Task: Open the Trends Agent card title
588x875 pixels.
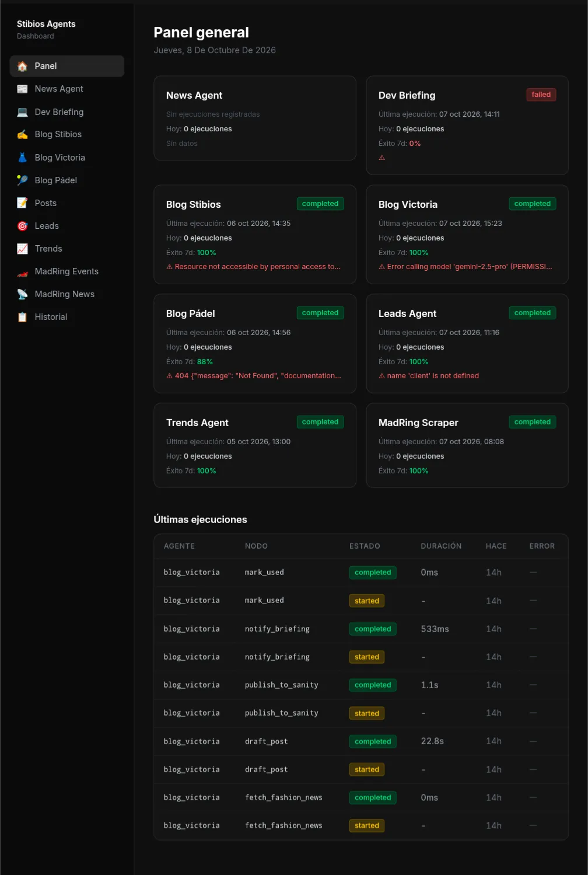Action: click(197, 423)
